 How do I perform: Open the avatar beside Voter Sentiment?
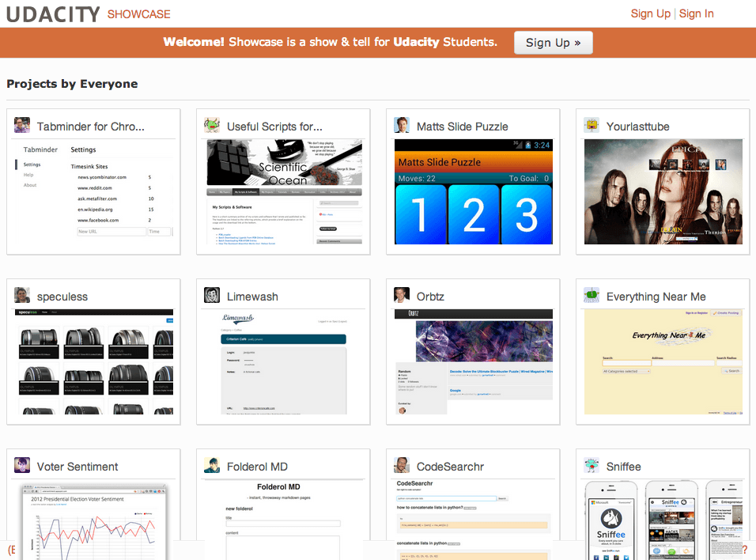coord(22,466)
